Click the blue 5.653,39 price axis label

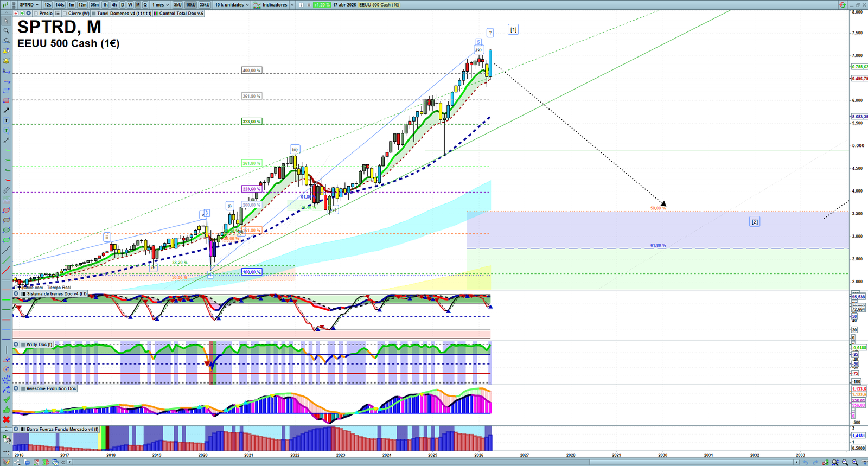coord(859,117)
